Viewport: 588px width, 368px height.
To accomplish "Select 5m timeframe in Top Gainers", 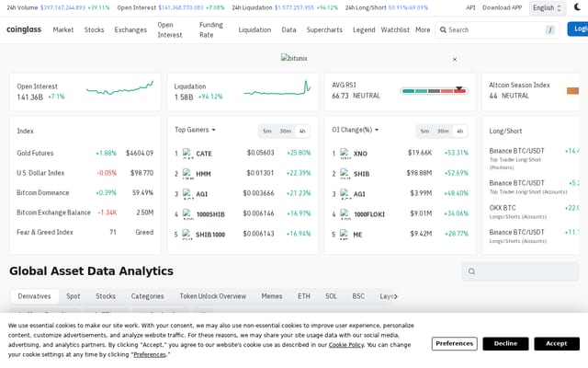I will 267,131.
